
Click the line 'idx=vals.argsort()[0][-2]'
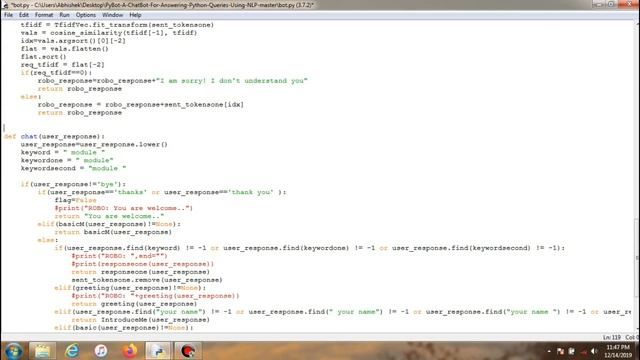tap(73, 41)
